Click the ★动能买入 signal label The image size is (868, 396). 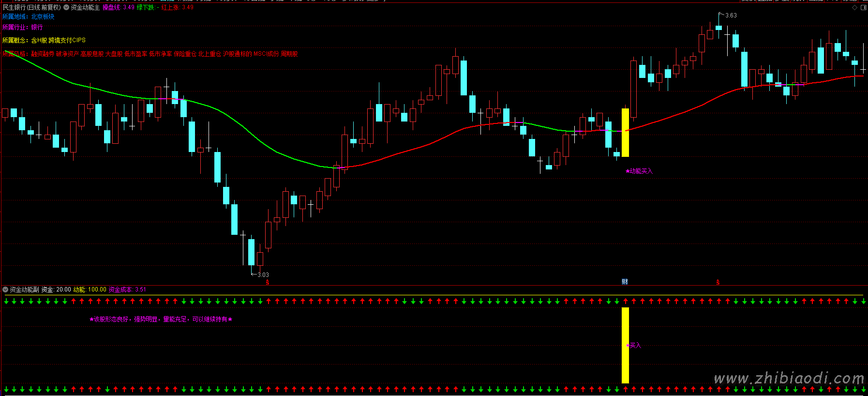(x=639, y=171)
